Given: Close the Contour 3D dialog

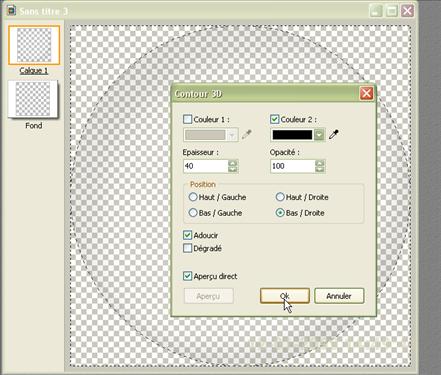Looking at the screenshot, I should [366, 93].
